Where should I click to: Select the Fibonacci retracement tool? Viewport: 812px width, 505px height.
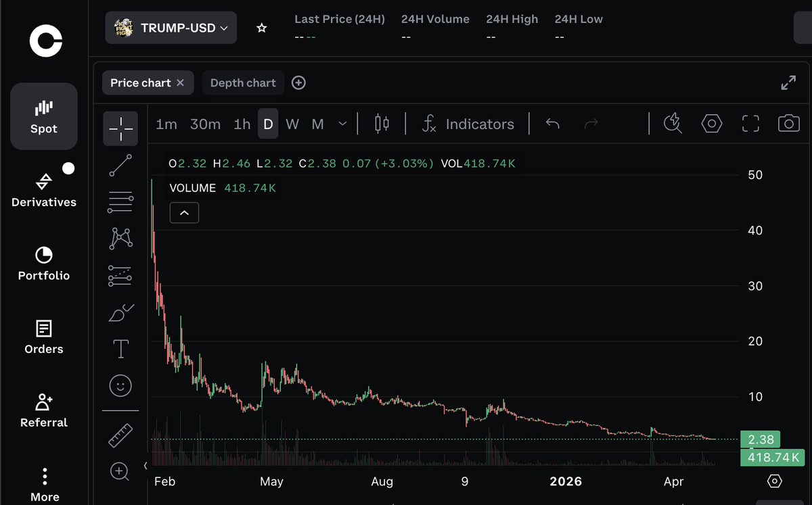click(120, 201)
